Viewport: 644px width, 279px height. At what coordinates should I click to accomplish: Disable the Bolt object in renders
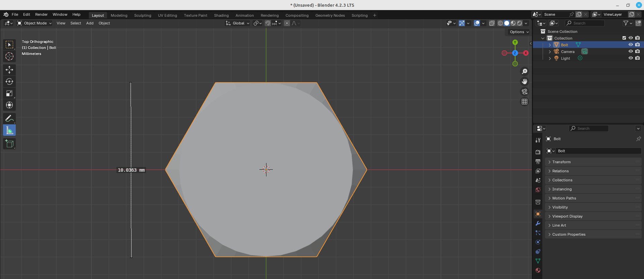pyautogui.click(x=637, y=45)
